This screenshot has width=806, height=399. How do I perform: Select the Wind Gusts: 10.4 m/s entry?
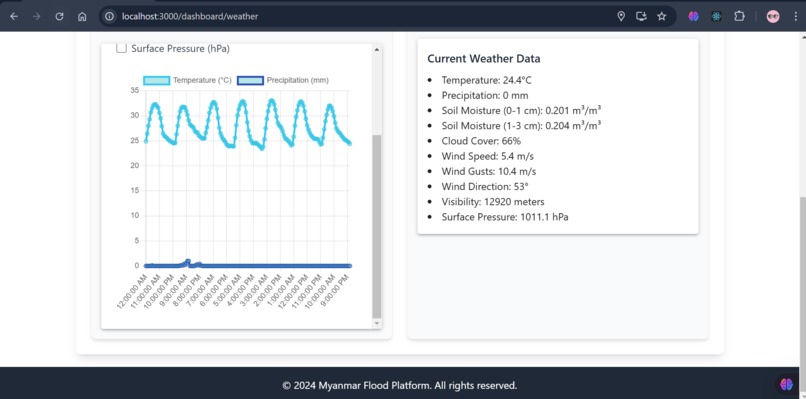click(x=489, y=171)
